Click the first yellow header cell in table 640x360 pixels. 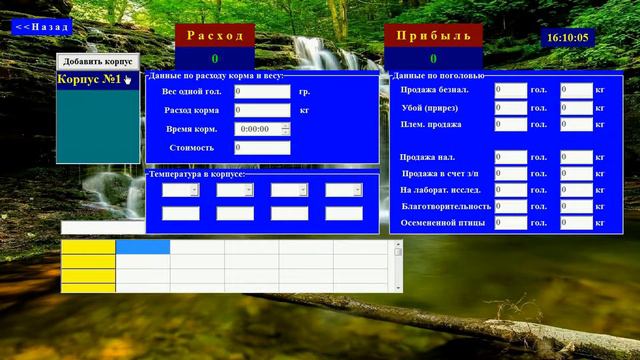point(88,247)
